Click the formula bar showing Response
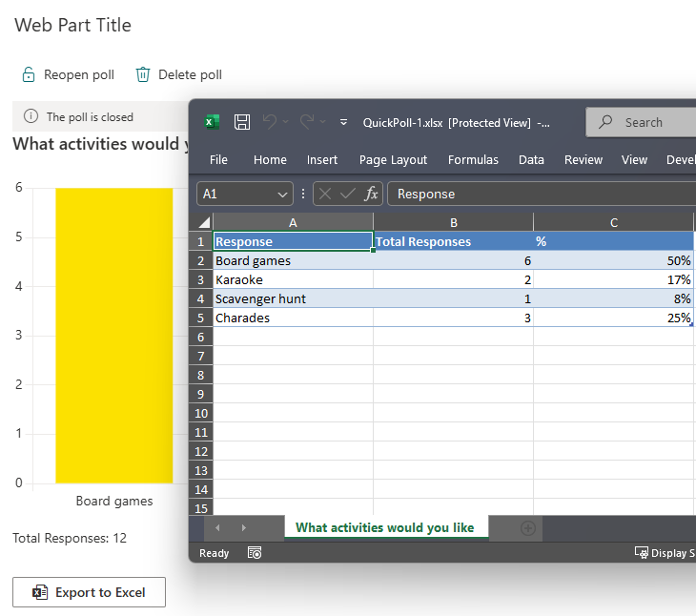The image size is (696, 616). click(x=542, y=194)
